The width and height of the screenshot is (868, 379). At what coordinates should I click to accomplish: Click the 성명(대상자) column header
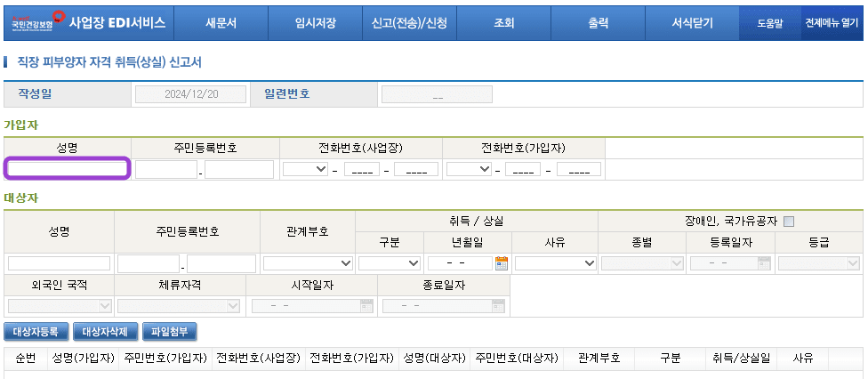pos(435,359)
